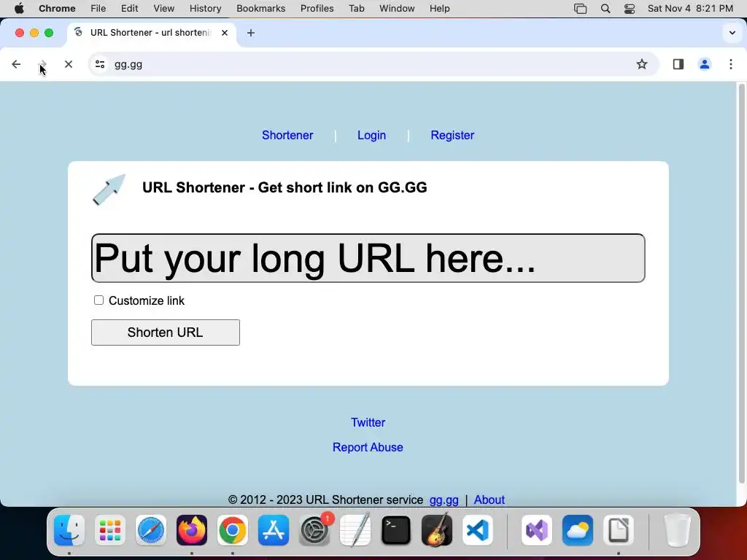Open the Edit menu
This screenshot has width=747, height=560.
coord(129,9)
